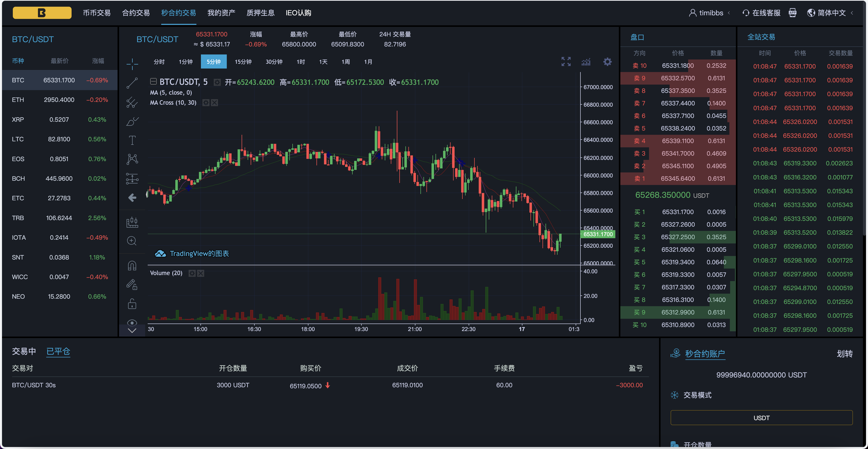Image resolution: width=868 pixels, height=449 pixels.
Task: Switch to the 已平仓 tab
Action: pos(58,351)
